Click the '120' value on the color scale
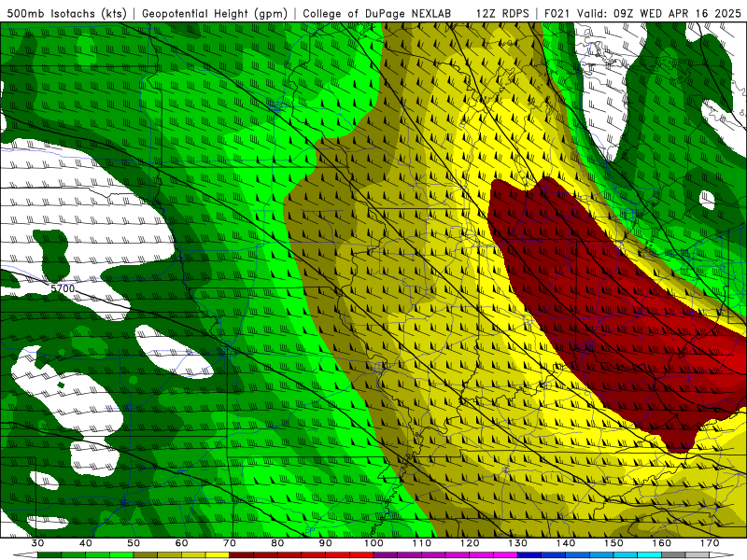747x560 pixels. [x=470, y=543]
